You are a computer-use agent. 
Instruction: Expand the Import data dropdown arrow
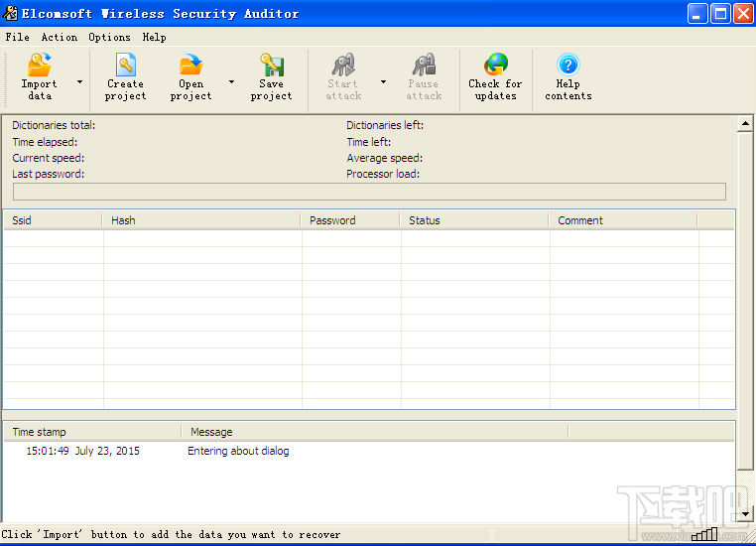pyautogui.click(x=79, y=82)
